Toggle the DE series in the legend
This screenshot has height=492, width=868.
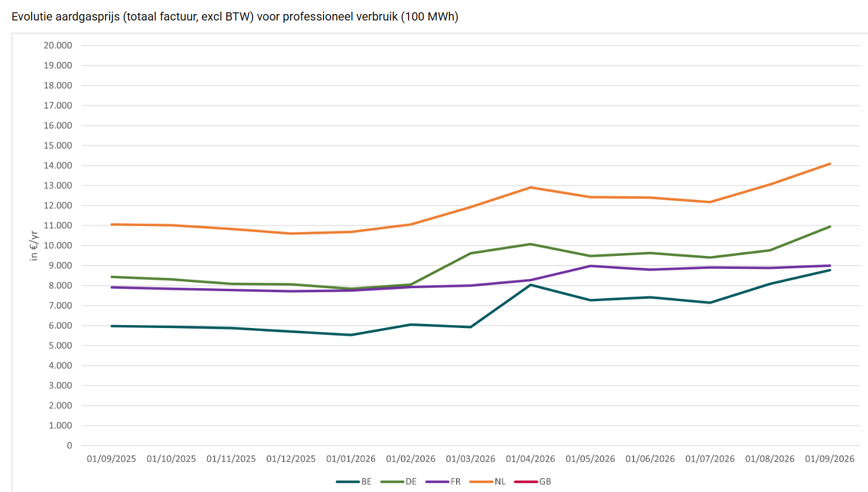pyautogui.click(x=399, y=481)
